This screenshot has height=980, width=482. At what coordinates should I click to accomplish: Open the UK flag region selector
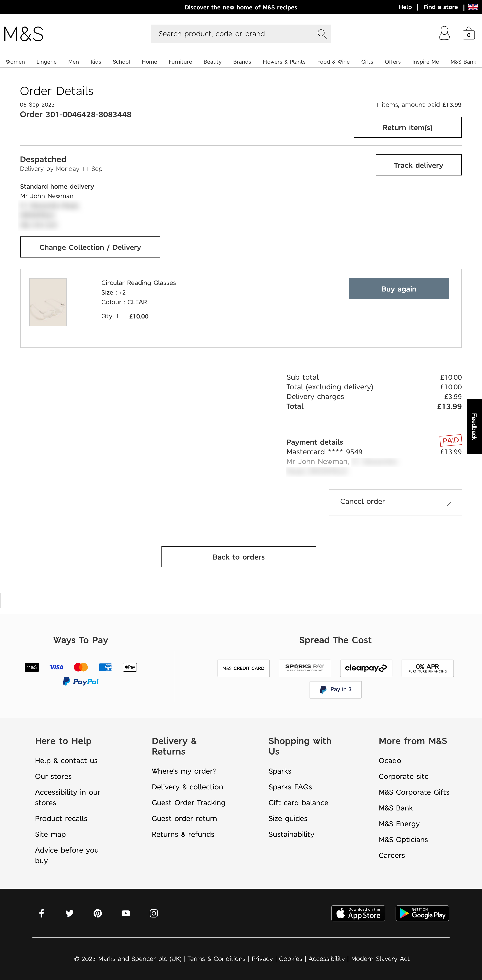coord(473,7)
